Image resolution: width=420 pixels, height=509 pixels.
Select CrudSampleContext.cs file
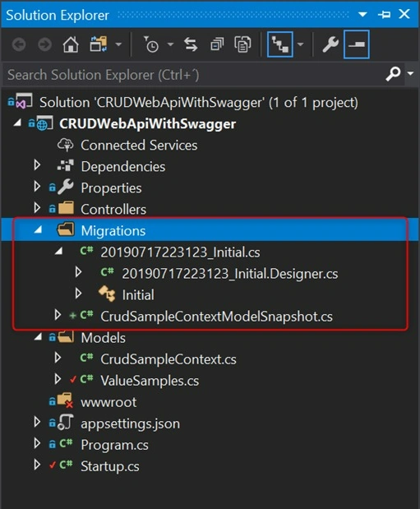[168, 359]
